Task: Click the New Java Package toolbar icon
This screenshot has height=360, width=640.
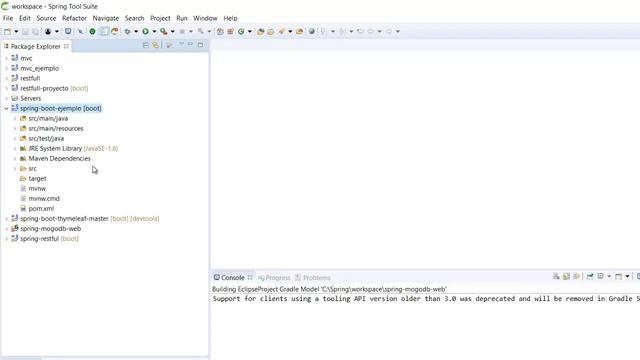Action: [x=230, y=31]
